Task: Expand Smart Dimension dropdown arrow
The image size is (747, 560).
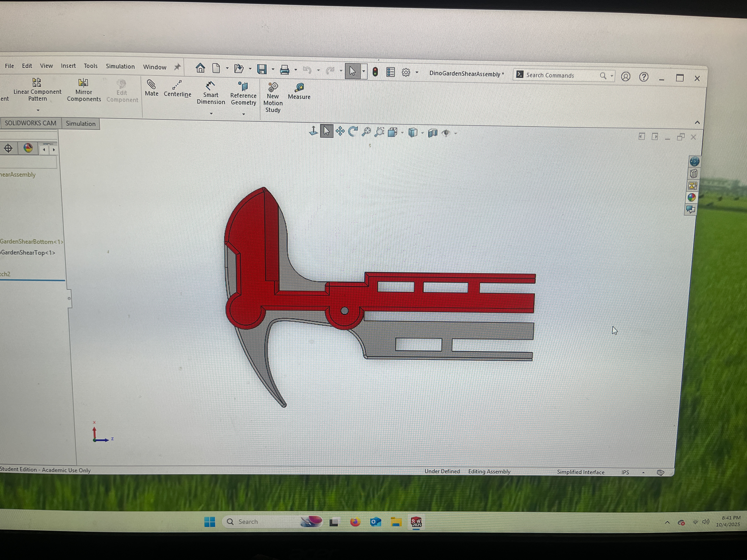Action: pyautogui.click(x=211, y=114)
